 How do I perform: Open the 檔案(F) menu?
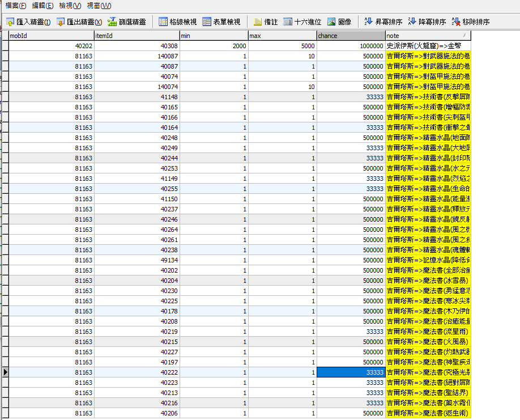click(16, 6)
